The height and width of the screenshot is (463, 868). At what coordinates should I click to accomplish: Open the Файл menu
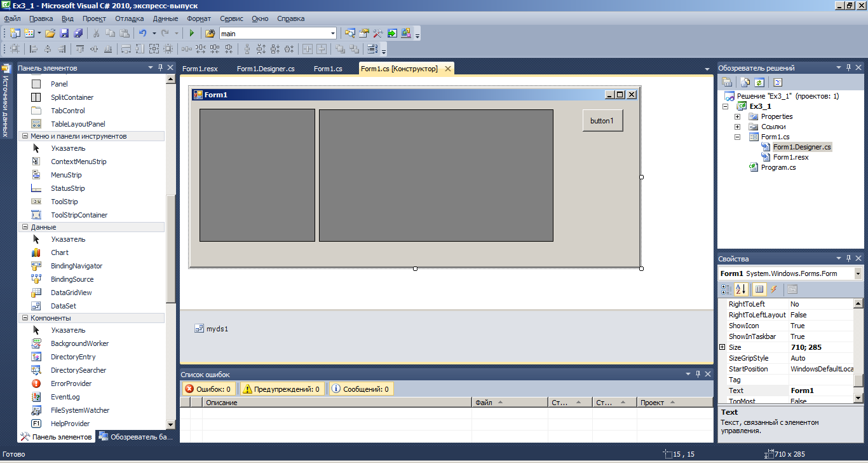tap(12, 18)
